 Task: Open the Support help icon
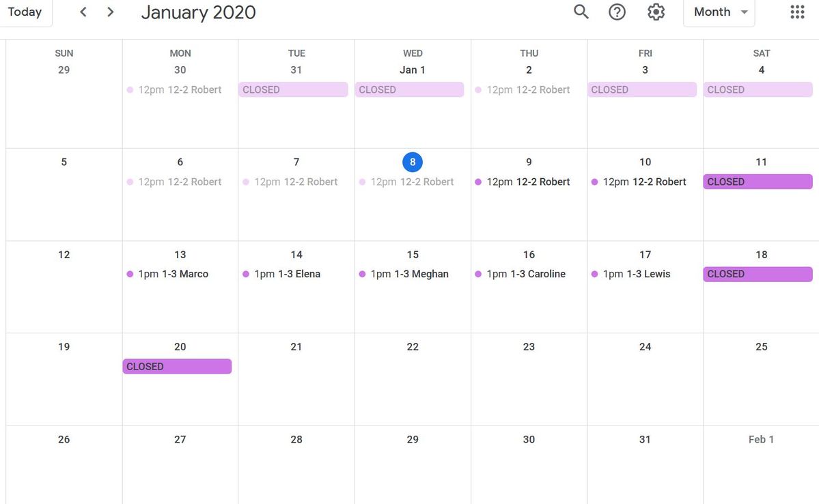(617, 12)
